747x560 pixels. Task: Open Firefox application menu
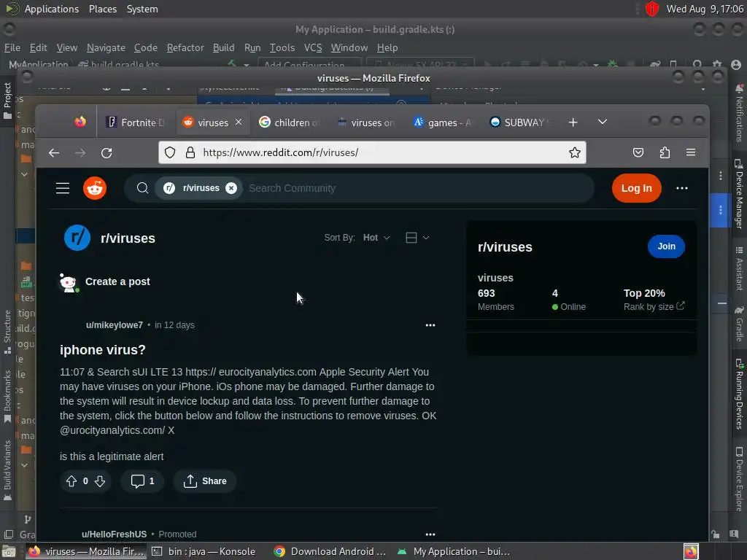691,152
